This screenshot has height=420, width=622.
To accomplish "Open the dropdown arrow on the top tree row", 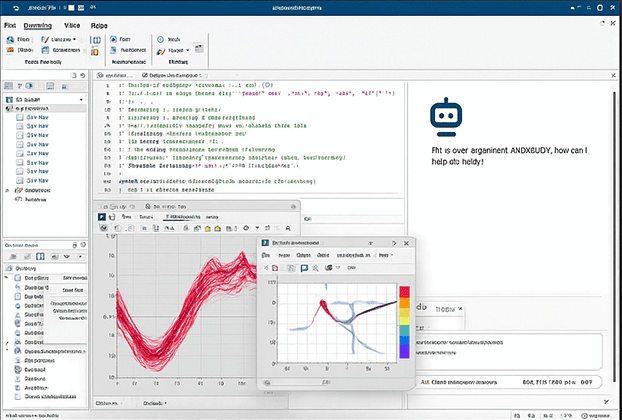I will click(81, 100).
